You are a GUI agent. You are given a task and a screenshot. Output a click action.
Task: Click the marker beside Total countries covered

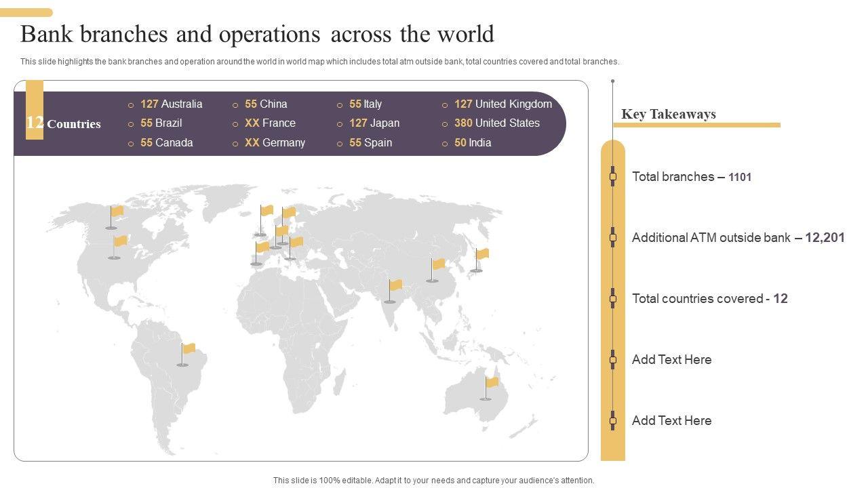tap(613, 299)
